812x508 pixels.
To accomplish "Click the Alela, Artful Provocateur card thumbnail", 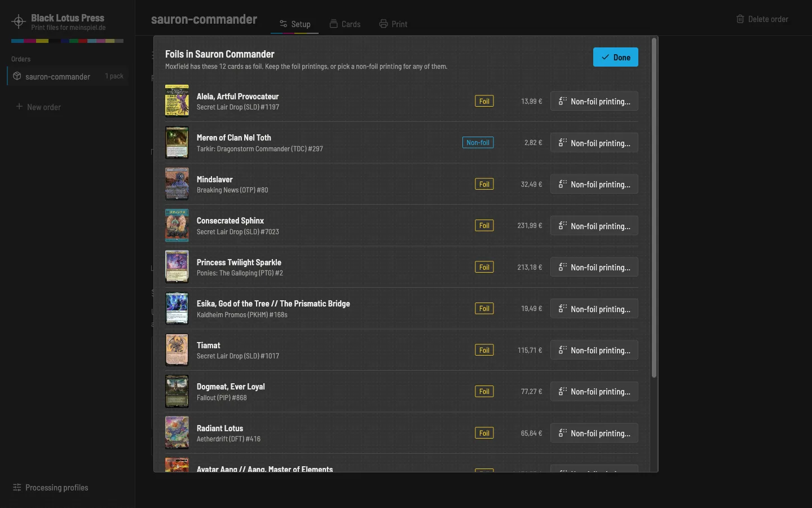I will pyautogui.click(x=177, y=101).
